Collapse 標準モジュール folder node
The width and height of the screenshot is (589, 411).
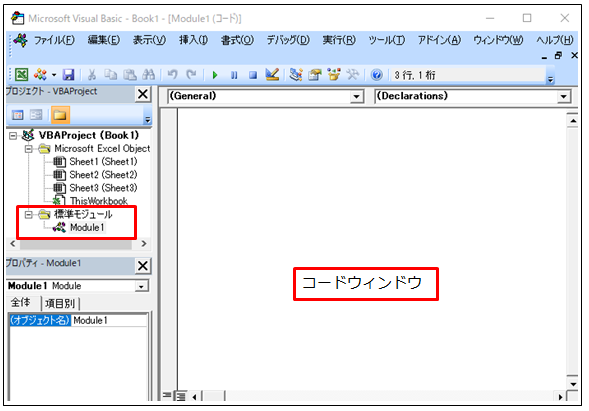[x=29, y=215]
